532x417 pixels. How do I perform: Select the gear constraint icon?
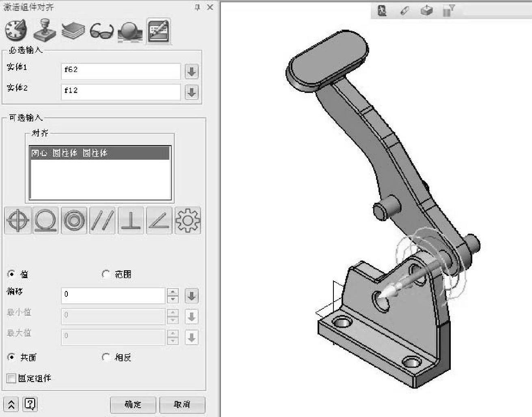coord(188,220)
